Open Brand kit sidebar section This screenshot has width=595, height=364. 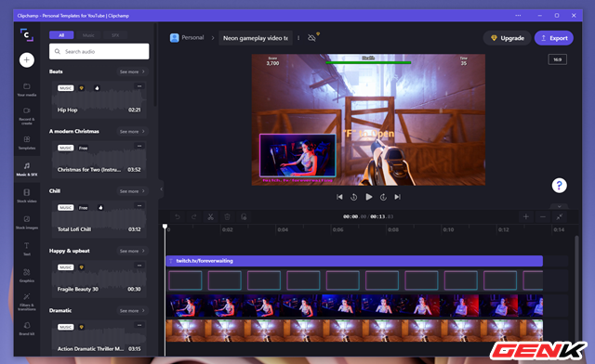coord(27,329)
